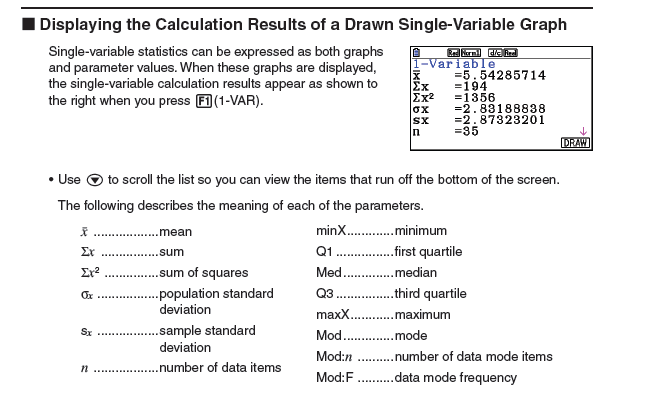Select the mean value line 5.54285714

(479, 75)
